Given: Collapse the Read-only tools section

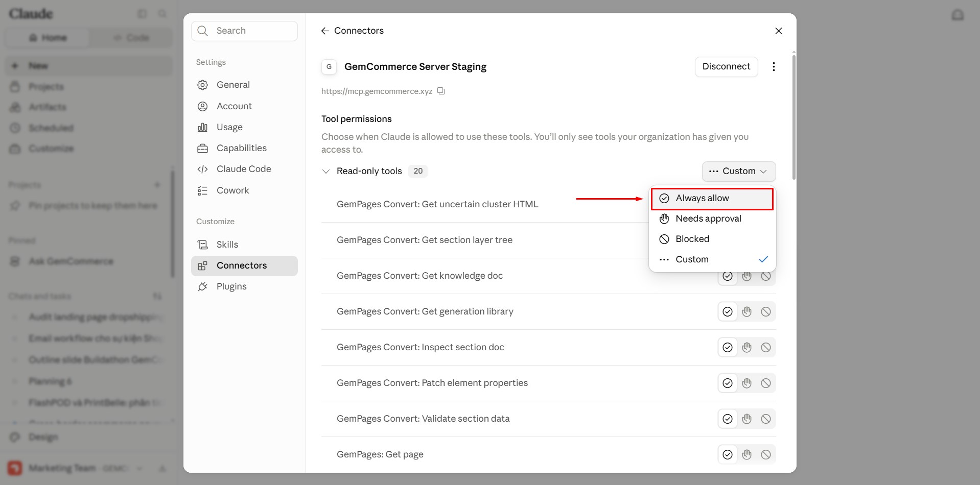Looking at the screenshot, I should coord(326,172).
